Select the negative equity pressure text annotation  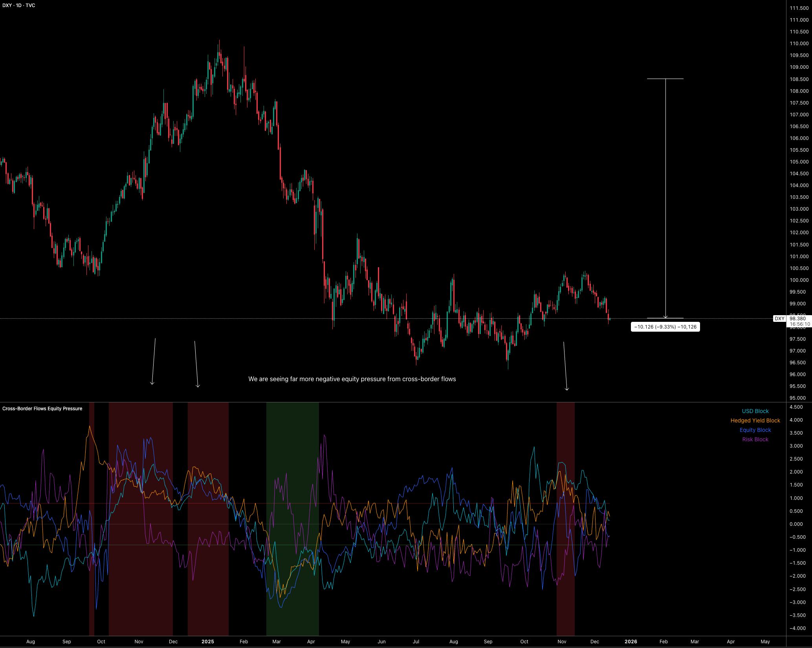pos(352,379)
